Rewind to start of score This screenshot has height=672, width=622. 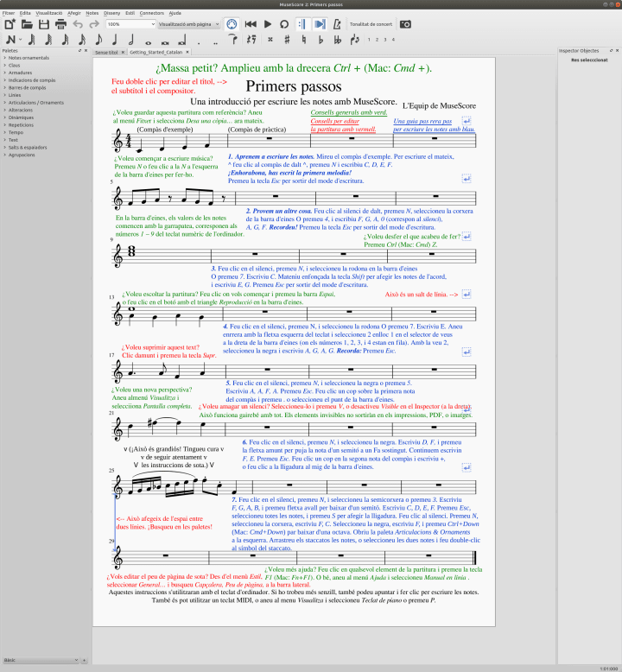click(251, 24)
